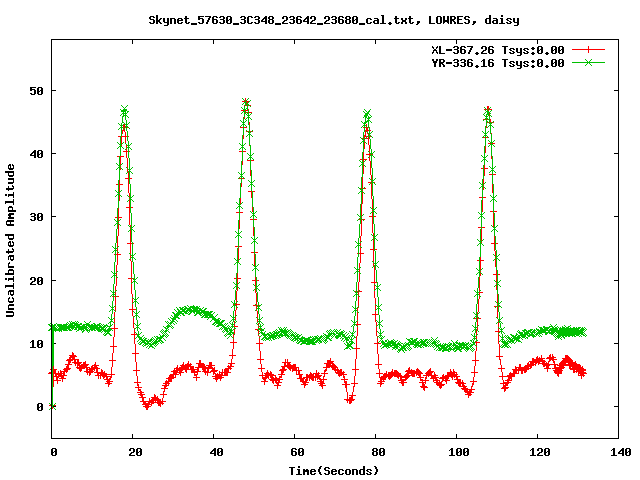
Task: Click x-axis tick label 100
Action: point(459,452)
